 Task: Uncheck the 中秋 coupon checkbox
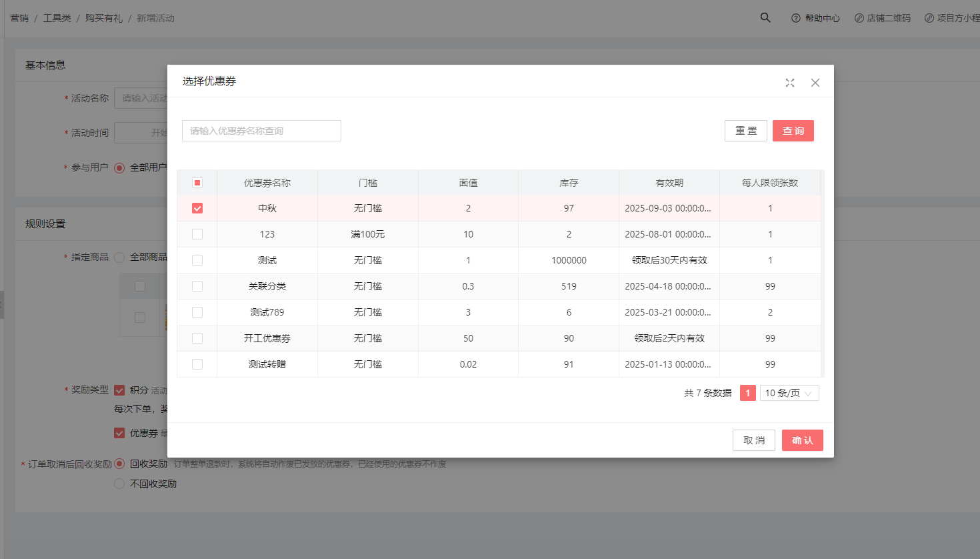197,208
